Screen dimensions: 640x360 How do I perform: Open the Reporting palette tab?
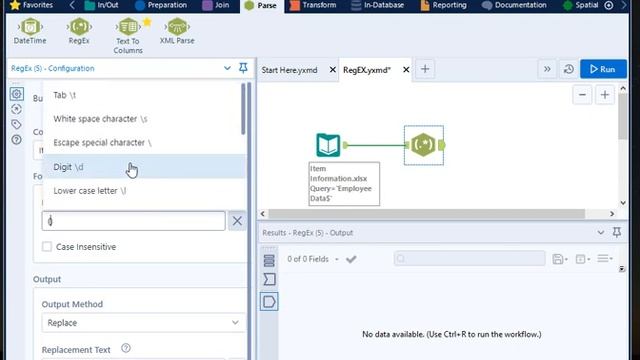pyautogui.click(x=443, y=5)
